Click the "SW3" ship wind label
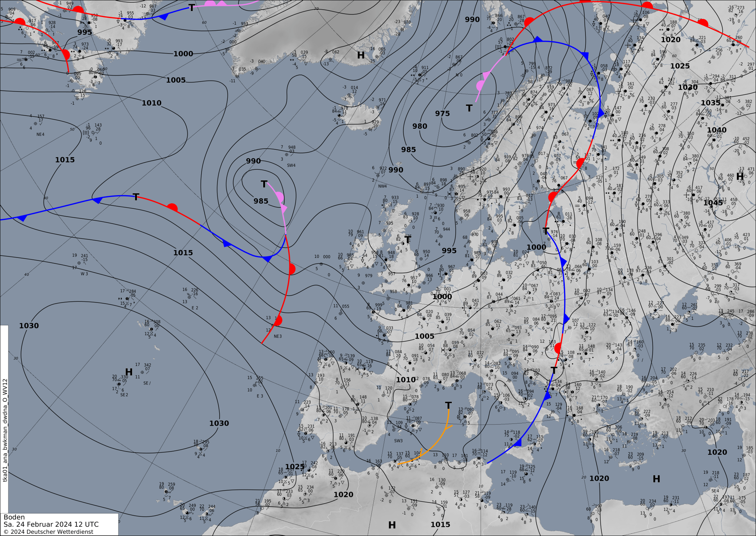The height and width of the screenshot is (536, 756). click(x=398, y=441)
